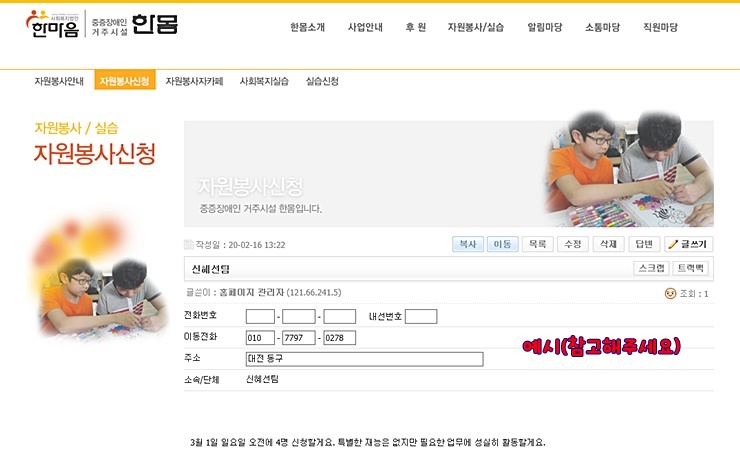
Task: Switch to 자원봉사자카페 tab
Action: (x=194, y=81)
